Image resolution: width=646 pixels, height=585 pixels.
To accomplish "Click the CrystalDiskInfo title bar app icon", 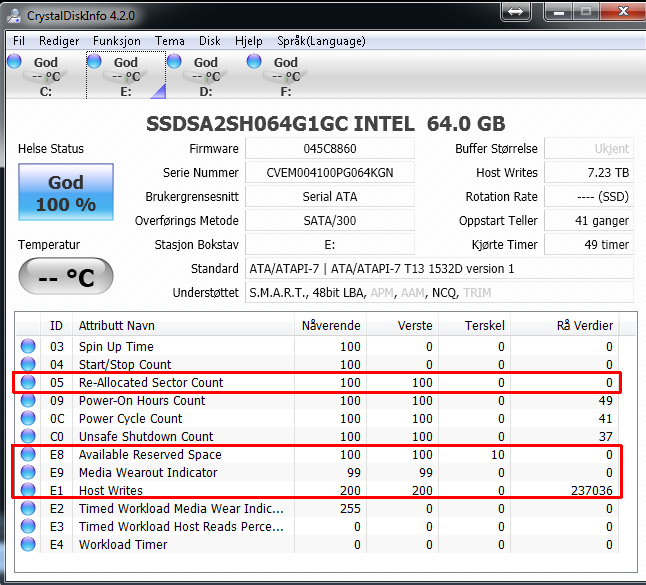I will tap(14, 16).
